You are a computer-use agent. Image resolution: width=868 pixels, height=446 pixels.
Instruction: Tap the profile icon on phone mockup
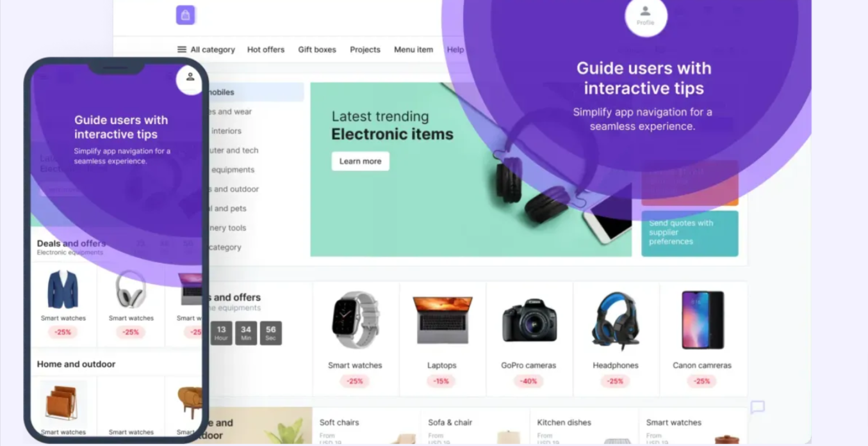coord(190,79)
